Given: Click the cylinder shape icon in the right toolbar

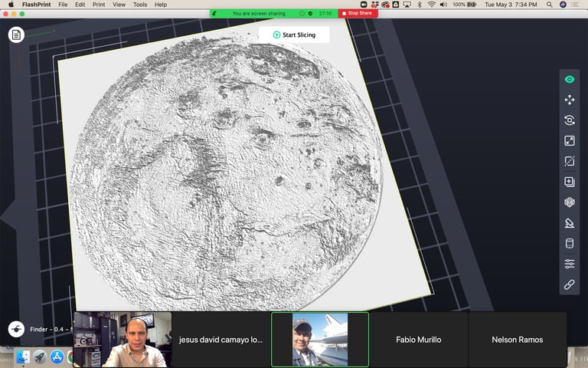Looking at the screenshot, I should (570, 243).
